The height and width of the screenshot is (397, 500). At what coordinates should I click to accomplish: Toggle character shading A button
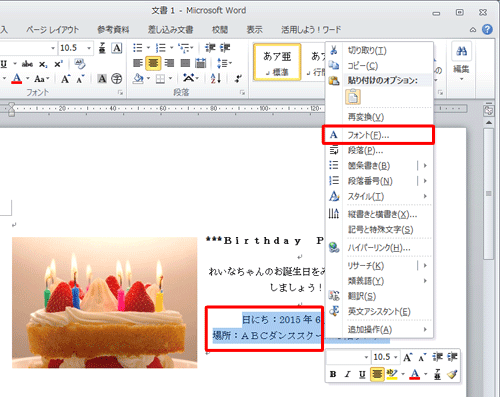click(102, 79)
